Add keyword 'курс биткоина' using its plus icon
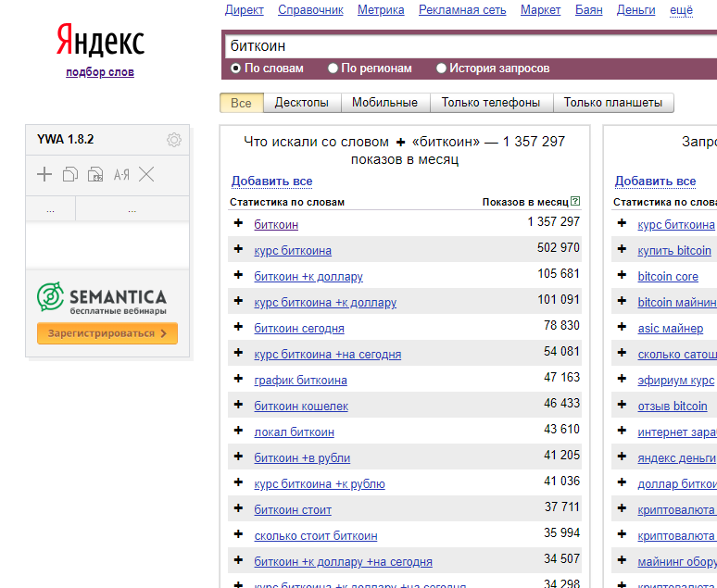 point(238,250)
